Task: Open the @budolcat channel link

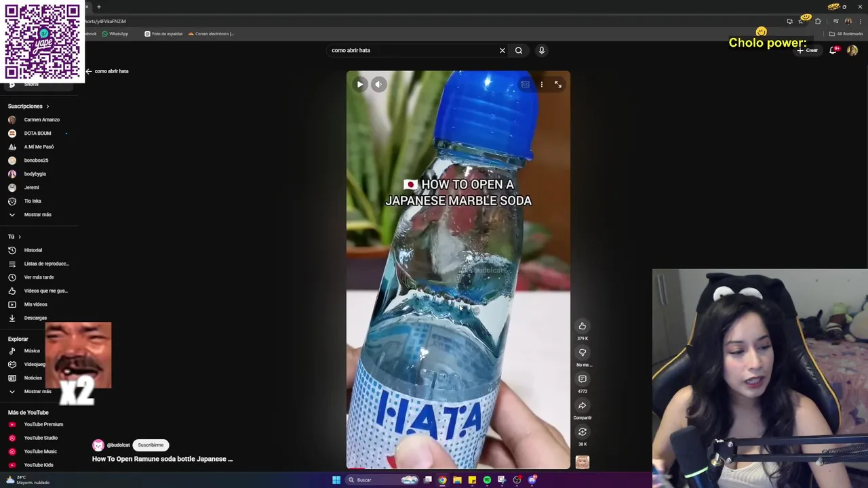Action: point(118,445)
